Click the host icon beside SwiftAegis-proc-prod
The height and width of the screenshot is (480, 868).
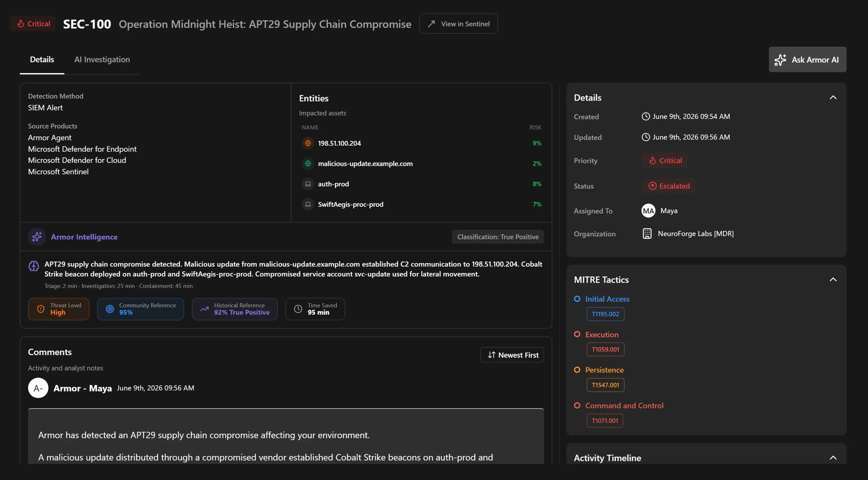tap(308, 204)
